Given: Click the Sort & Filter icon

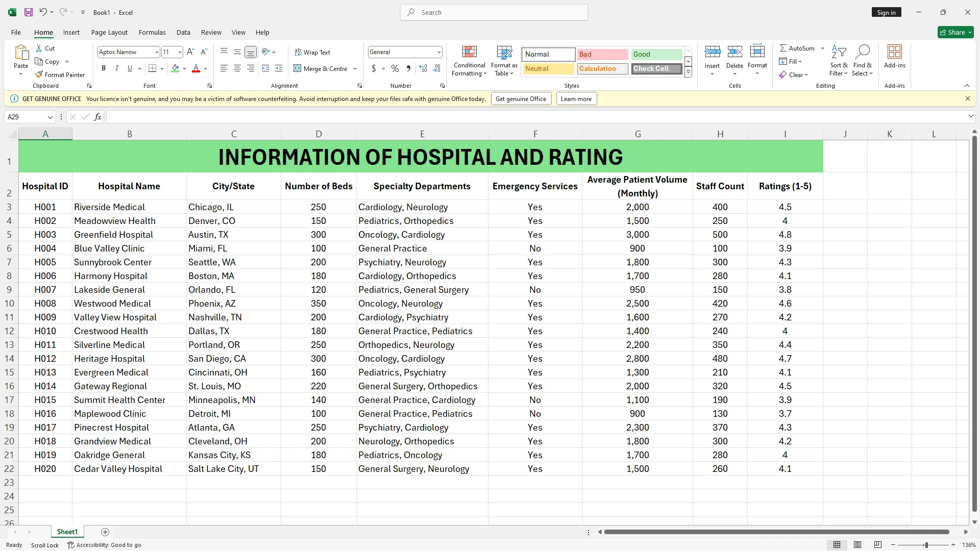Looking at the screenshot, I should click(839, 52).
